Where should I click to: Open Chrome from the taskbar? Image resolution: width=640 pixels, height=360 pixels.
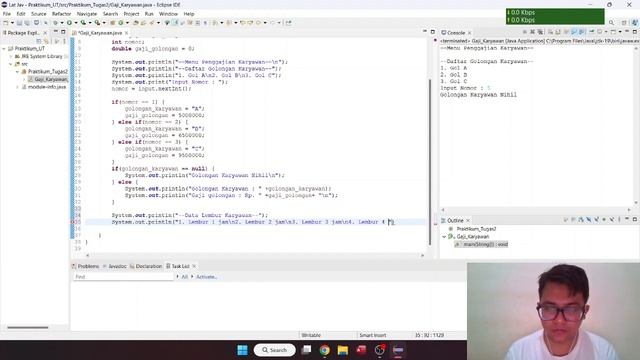point(324,350)
